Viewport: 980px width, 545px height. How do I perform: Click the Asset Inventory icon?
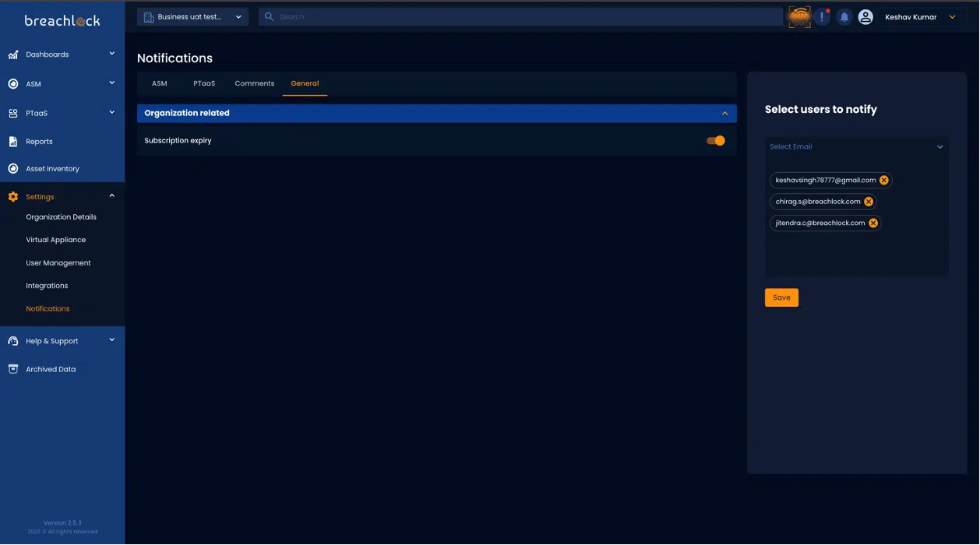13,169
